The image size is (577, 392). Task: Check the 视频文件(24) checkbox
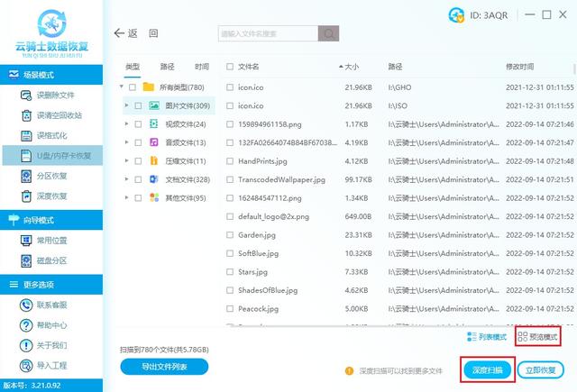pyautogui.click(x=138, y=124)
